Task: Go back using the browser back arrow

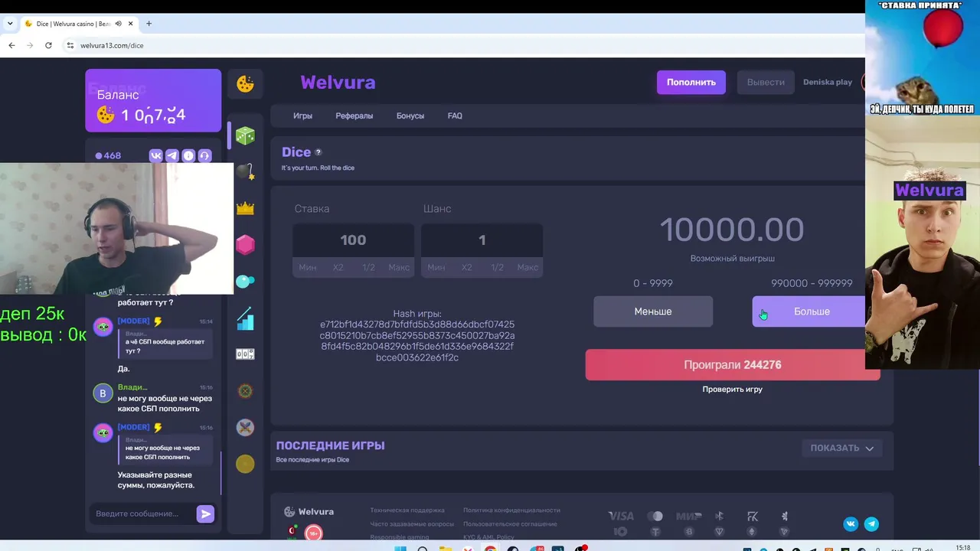Action: [11, 45]
